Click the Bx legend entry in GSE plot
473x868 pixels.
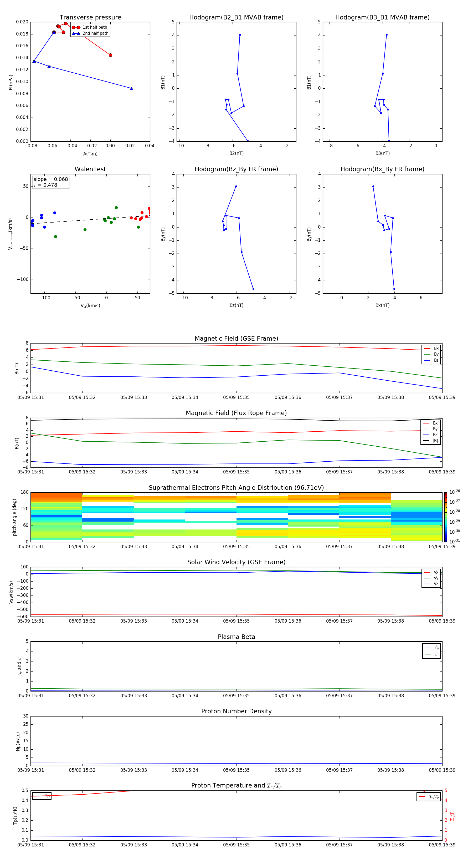click(x=431, y=349)
